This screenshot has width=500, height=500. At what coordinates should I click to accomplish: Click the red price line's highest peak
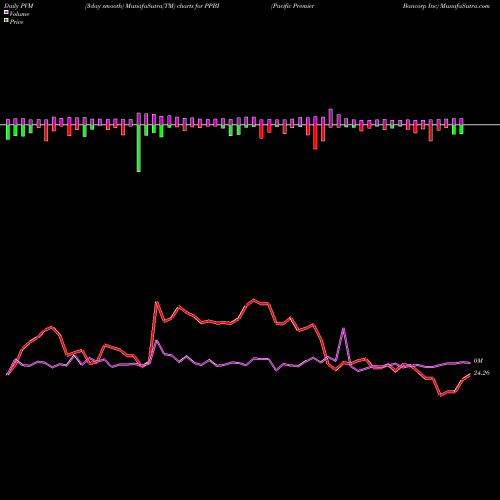pos(254,300)
